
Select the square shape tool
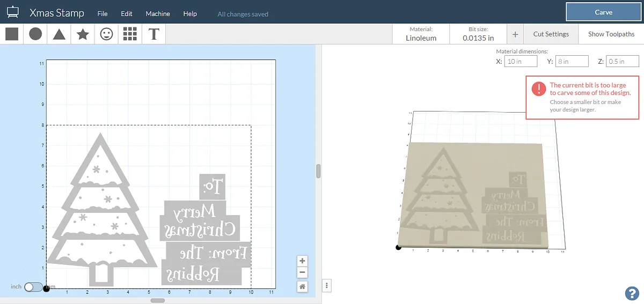(x=12, y=34)
